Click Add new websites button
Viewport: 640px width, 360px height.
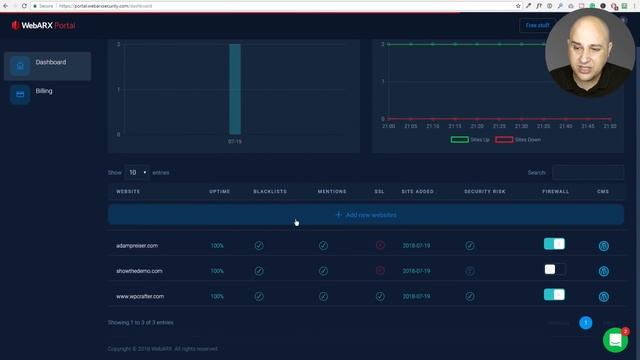pos(366,215)
